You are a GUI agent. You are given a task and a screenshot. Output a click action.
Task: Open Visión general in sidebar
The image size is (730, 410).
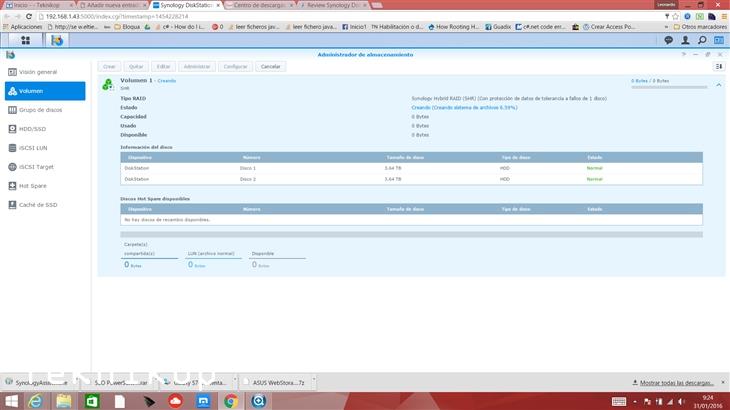click(38, 72)
